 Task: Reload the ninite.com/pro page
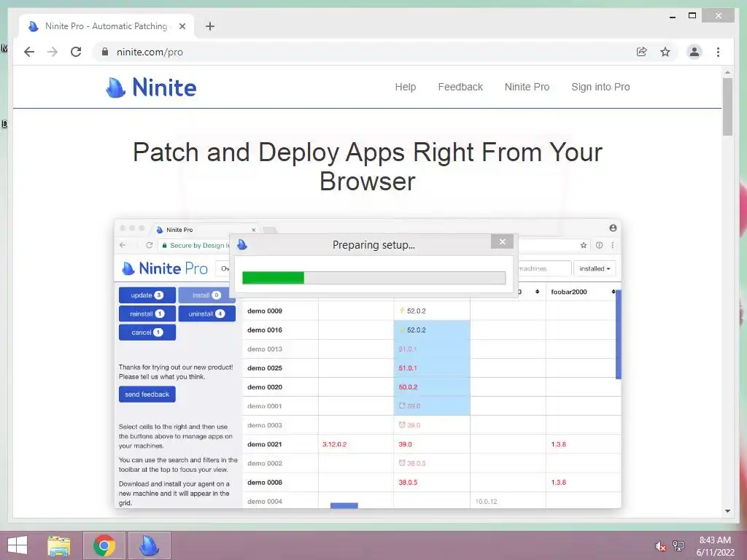76,52
